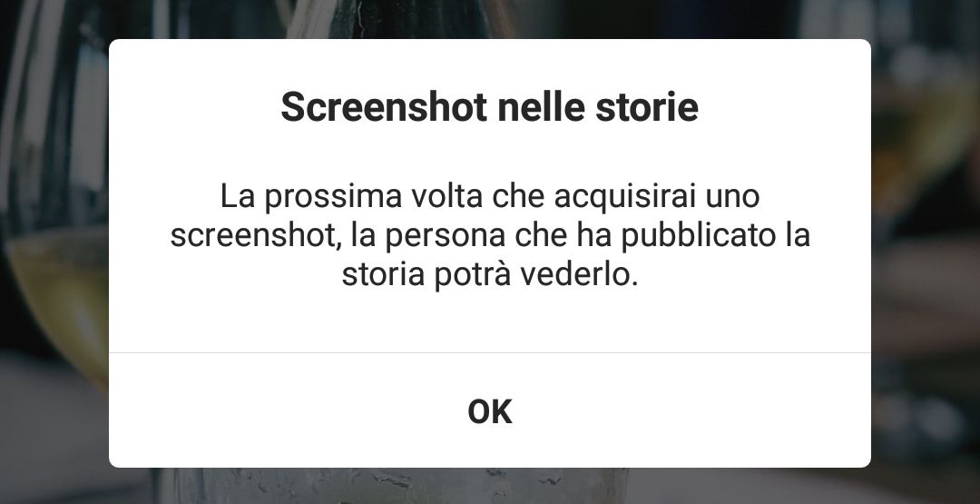Viewport: 980px width, 504px height.
Task: Click the 'Screenshot nelle storie' dialog title
Action: pyautogui.click(x=489, y=107)
